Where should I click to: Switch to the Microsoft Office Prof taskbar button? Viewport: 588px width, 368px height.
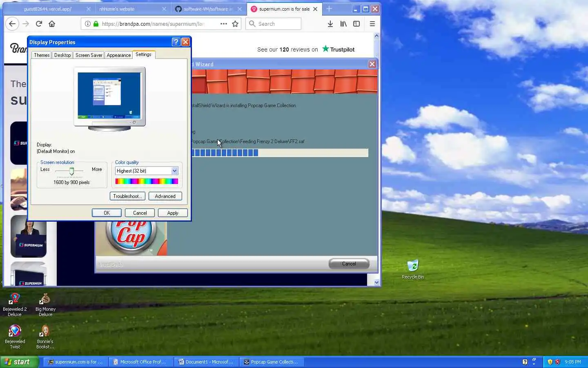[x=140, y=362]
